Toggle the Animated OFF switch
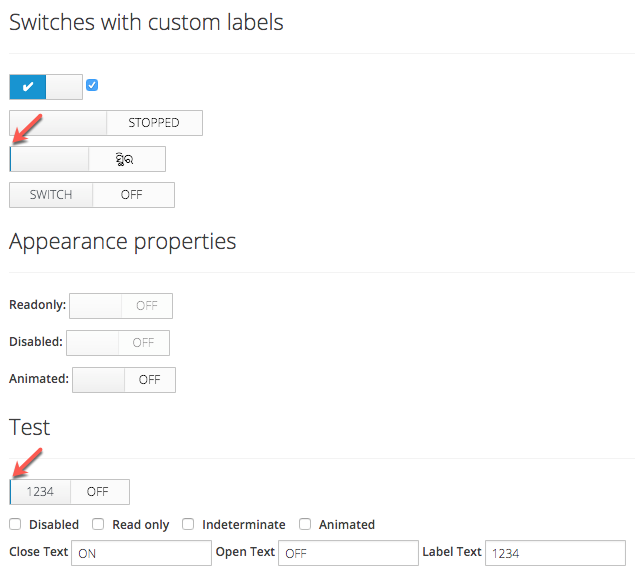This screenshot has height=580, width=635. pyautogui.click(x=124, y=380)
